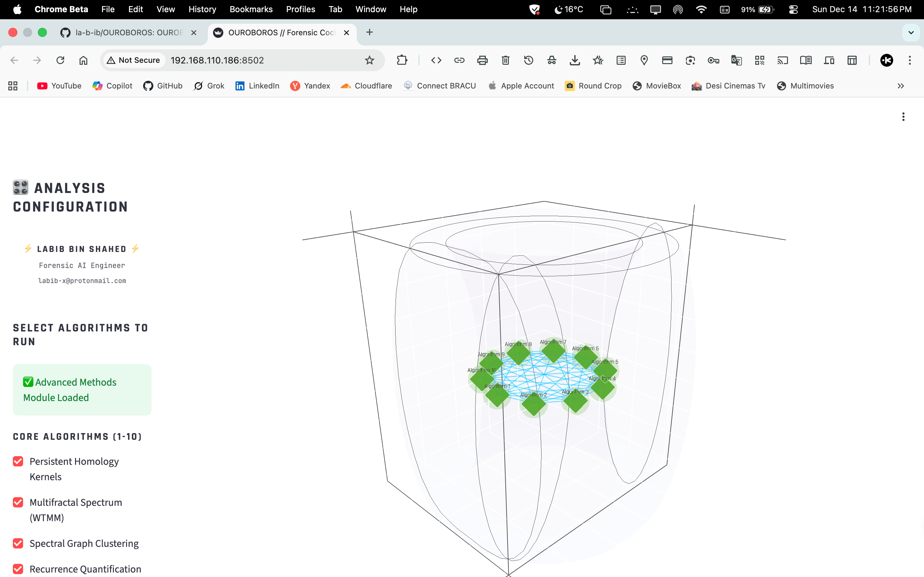Toggle Spectral Graph Clustering checkbox
Screen dimensions: 924x577
pos(18,543)
